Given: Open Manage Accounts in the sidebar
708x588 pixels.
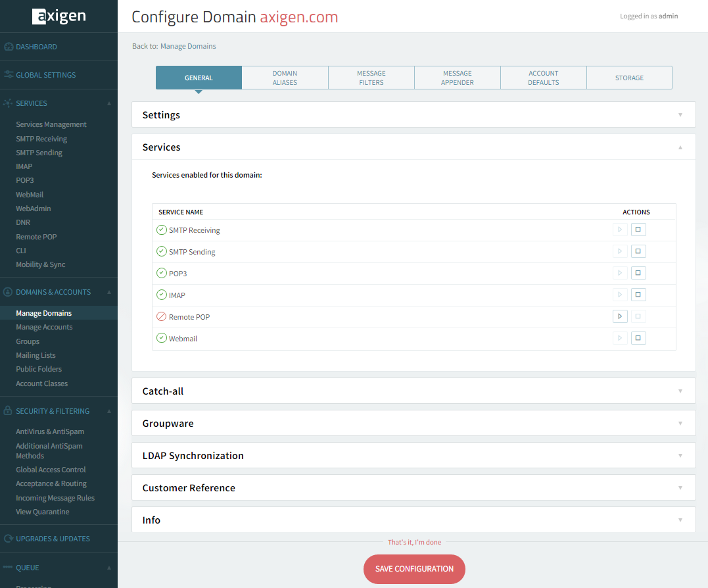Looking at the screenshot, I should click(x=44, y=327).
